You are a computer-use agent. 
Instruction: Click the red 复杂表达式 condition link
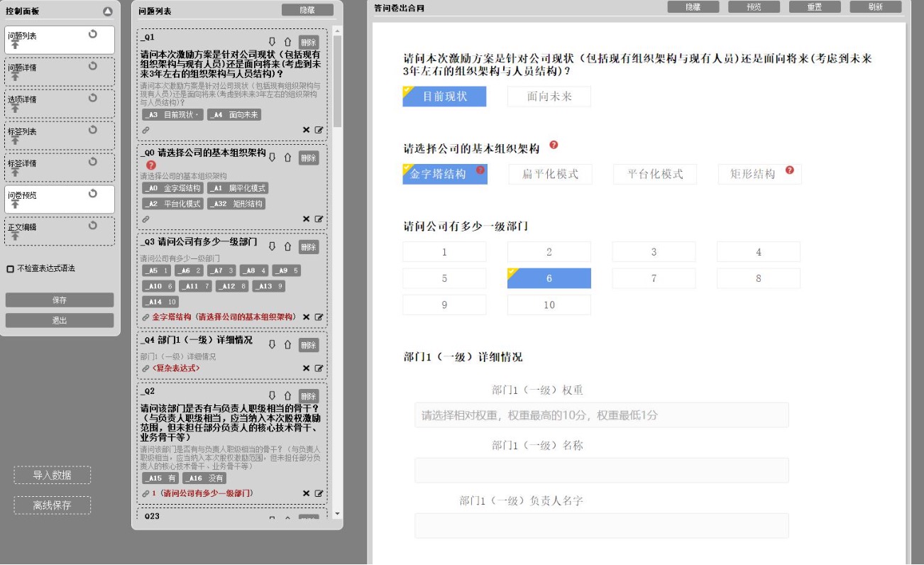pos(176,368)
